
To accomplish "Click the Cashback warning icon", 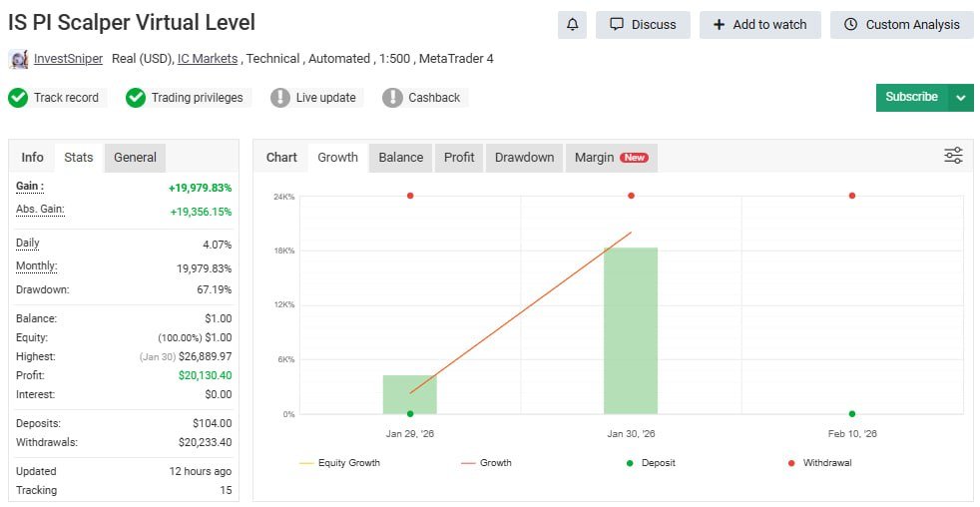I will tap(392, 98).
